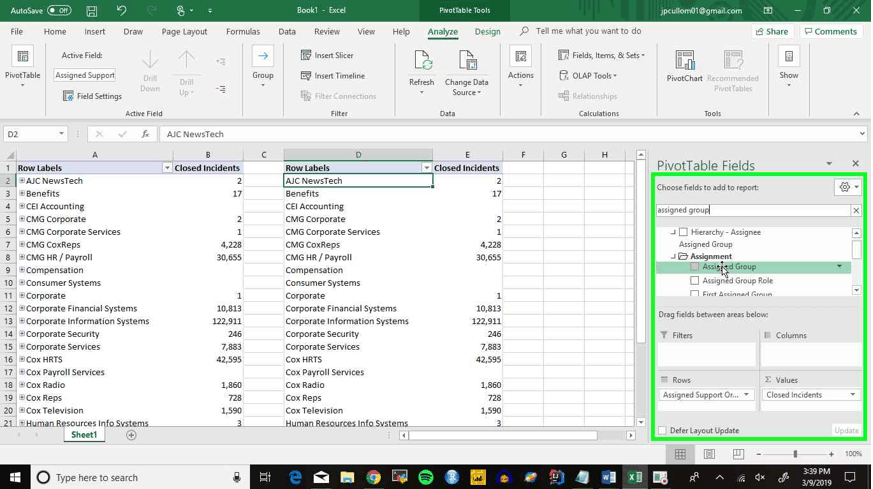Collapse the Assignment folder in field list
This screenshot has height=489, width=873.
click(x=673, y=257)
